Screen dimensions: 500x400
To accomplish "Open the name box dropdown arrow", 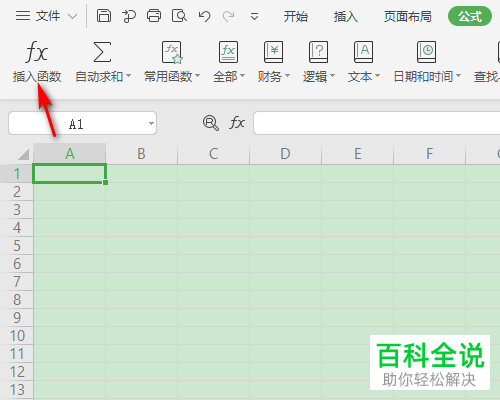I will click(x=151, y=124).
